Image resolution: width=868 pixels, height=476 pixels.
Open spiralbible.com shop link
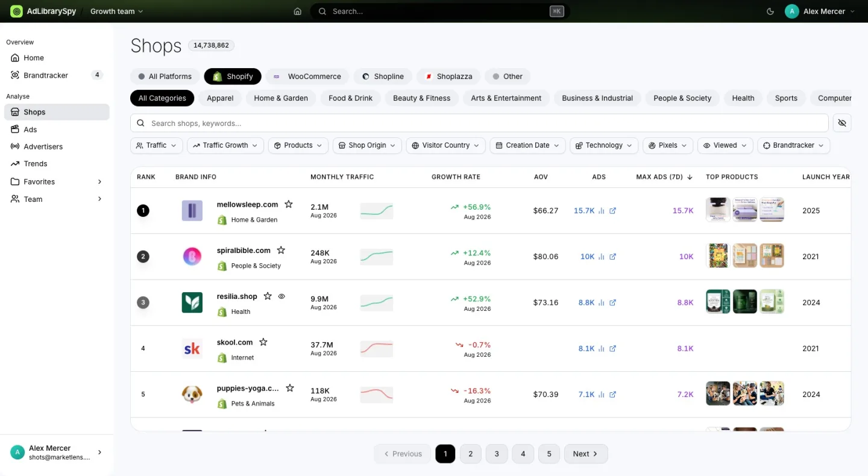[x=244, y=251]
